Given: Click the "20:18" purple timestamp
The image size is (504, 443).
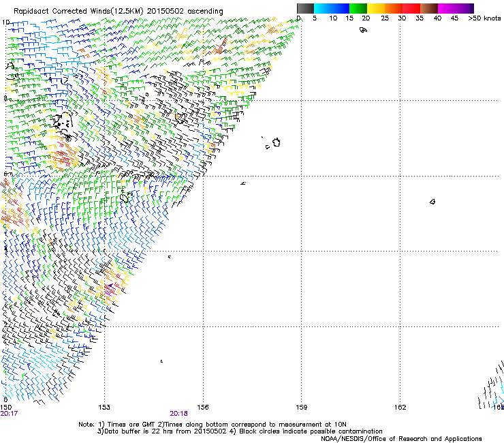Looking at the screenshot, I should coord(178,414).
